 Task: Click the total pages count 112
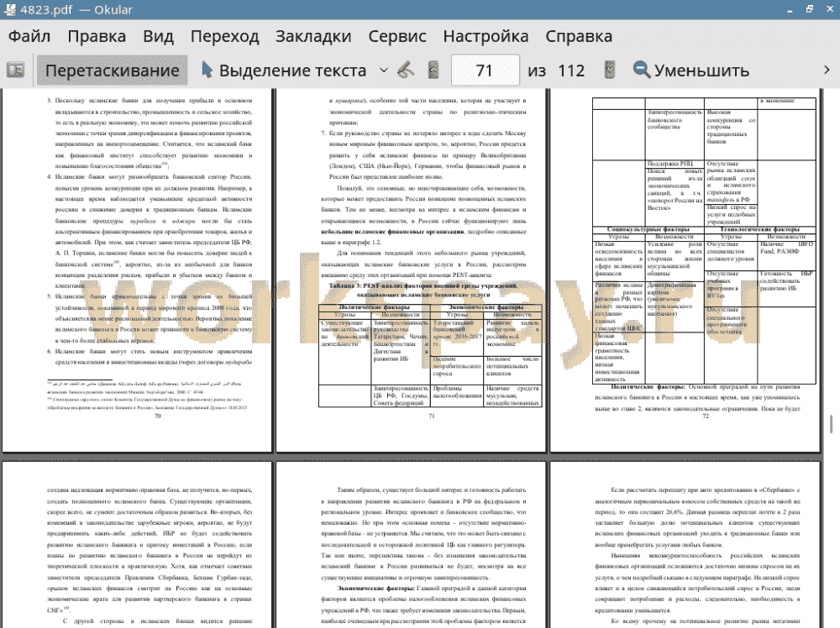[571, 71]
